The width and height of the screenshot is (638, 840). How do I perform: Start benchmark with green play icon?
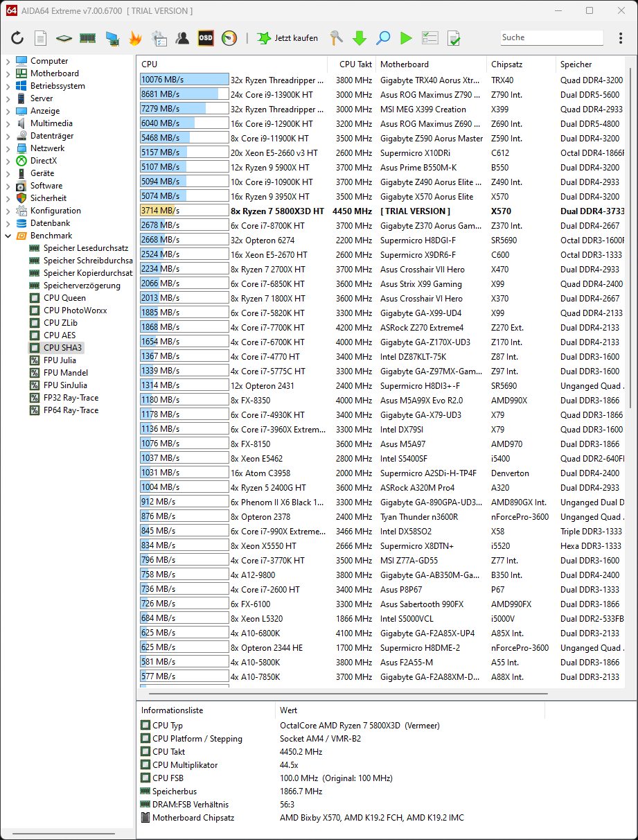pos(406,38)
